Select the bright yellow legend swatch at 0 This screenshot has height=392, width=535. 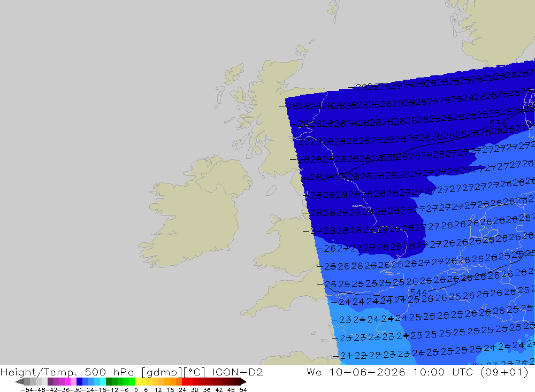click(x=138, y=381)
